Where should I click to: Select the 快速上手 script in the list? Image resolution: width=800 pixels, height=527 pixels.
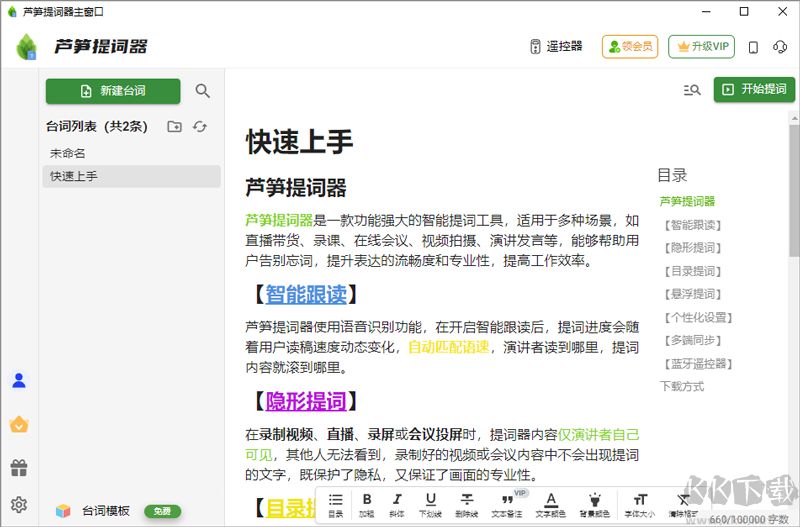point(132,176)
